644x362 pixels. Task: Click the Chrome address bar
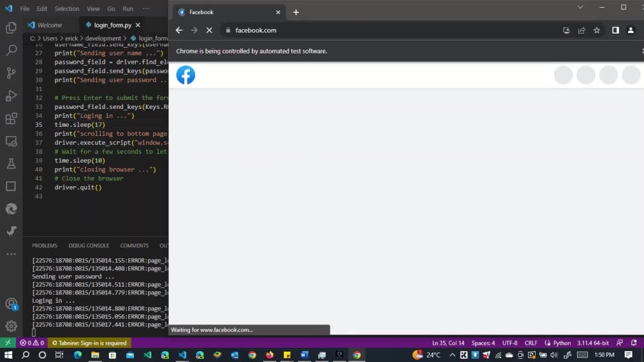[390, 30]
